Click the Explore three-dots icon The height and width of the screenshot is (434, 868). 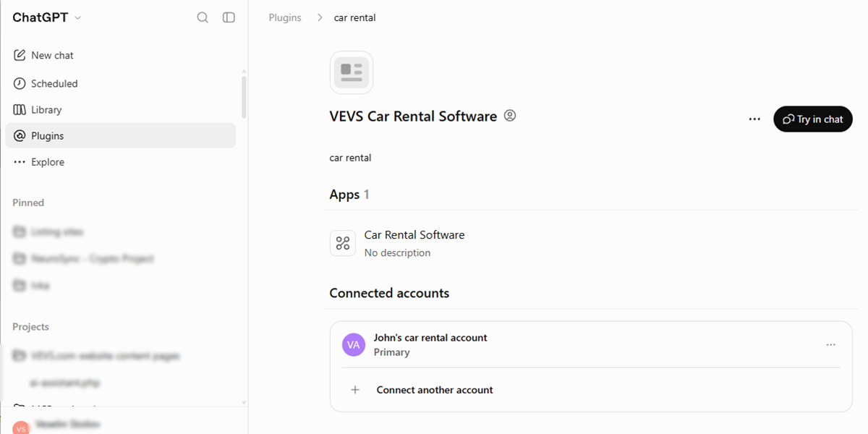[x=20, y=162]
